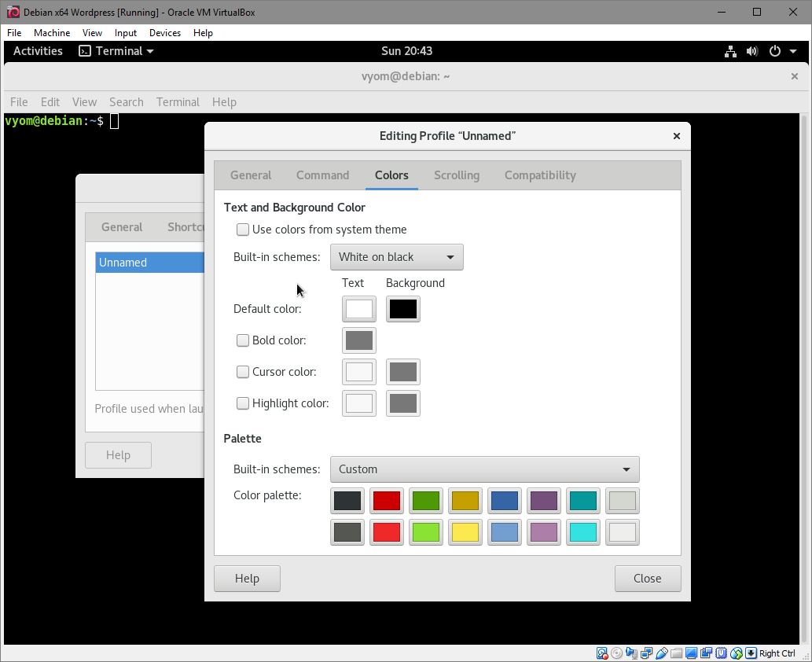
Task: Edit the dark blue palette swatch
Action: (505, 501)
